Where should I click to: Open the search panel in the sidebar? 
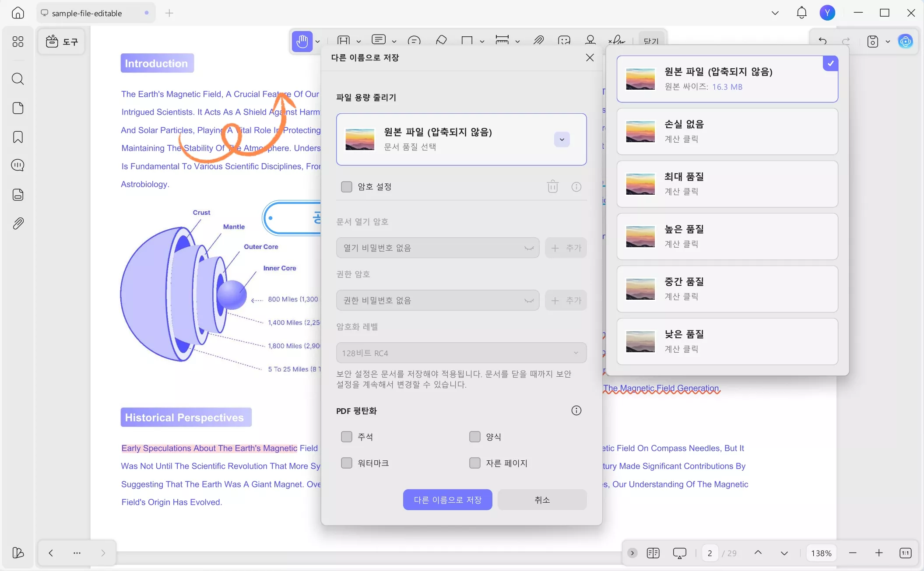point(18,79)
